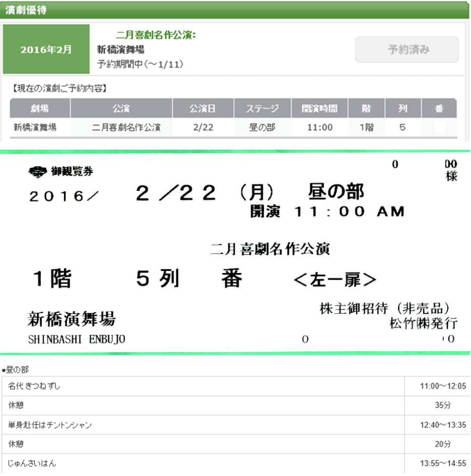The width and height of the screenshot is (471, 476).
Task: Select the 公演日 column header
Action: point(203,108)
